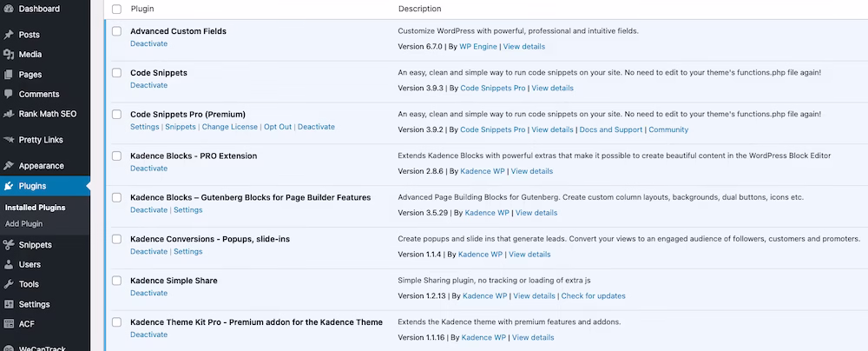This screenshot has height=351, width=868.
Task: View details for Kadence Conversions
Action: [529, 255]
